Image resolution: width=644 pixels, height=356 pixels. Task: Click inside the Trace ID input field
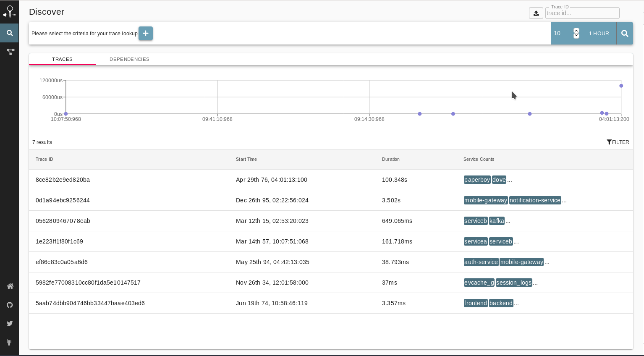(x=582, y=13)
